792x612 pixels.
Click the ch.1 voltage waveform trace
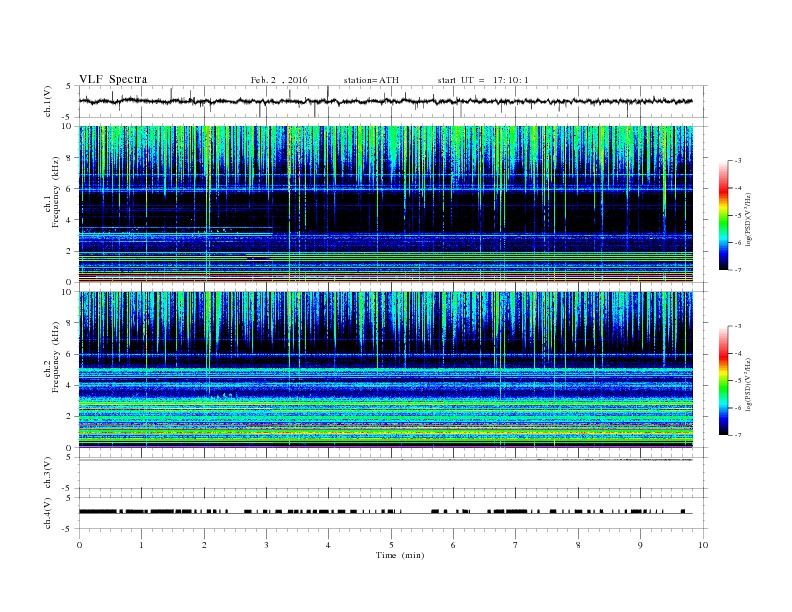(x=386, y=101)
